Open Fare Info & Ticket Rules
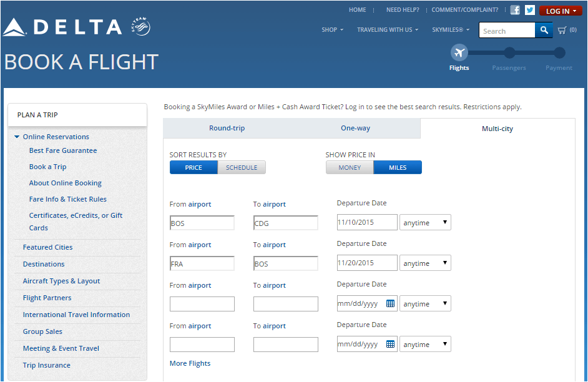Image resolution: width=588 pixels, height=382 pixels. tap(68, 199)
